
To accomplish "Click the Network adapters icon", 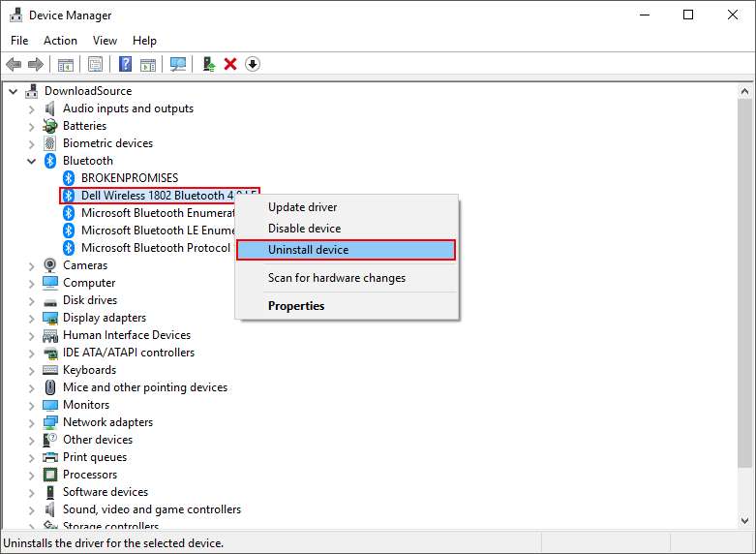I will click(x=50, y=422).
